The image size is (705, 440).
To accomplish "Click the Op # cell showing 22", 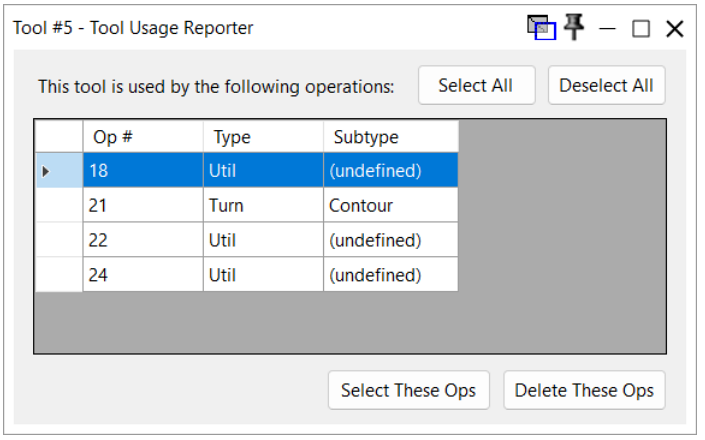I will 143,240.
